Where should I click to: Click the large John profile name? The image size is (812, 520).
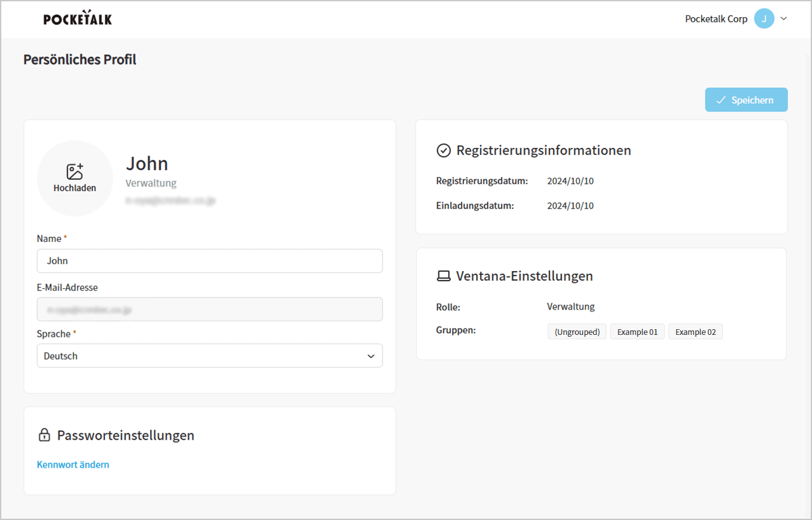pyautogui.click(x=147, y=164)
